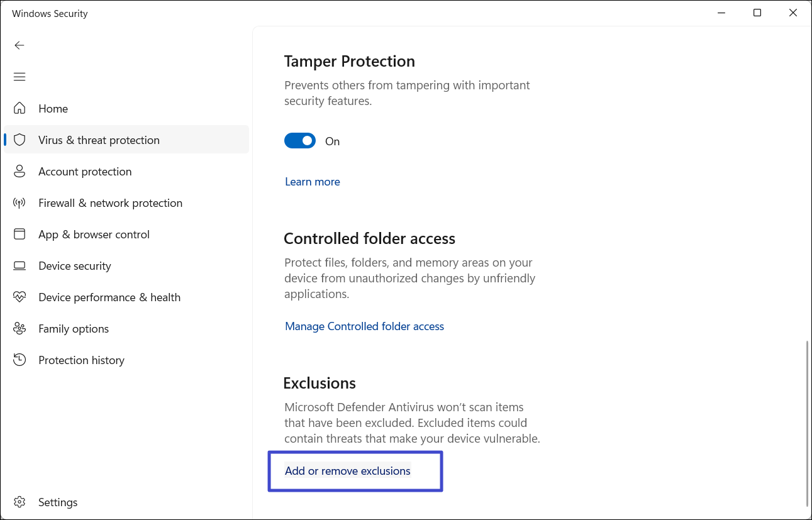
Task: Open the Learn more link
Action: click(x=312, y=182)
